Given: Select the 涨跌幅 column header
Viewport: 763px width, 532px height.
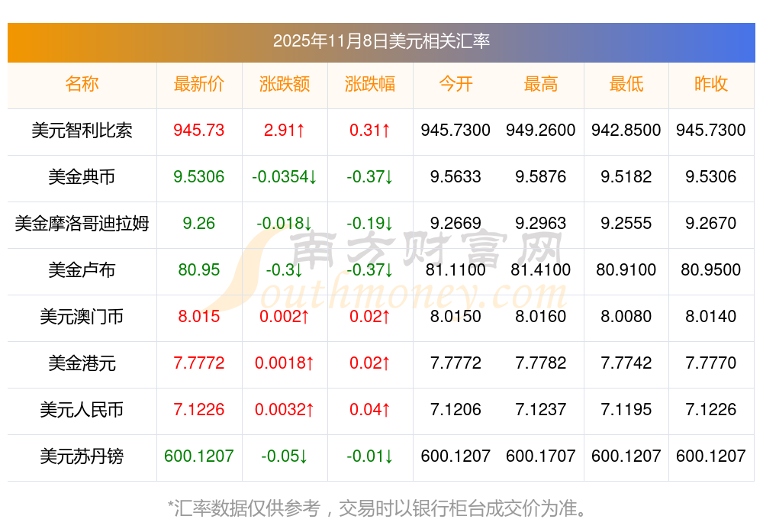Looking at the screenshot, I should 370,85.
